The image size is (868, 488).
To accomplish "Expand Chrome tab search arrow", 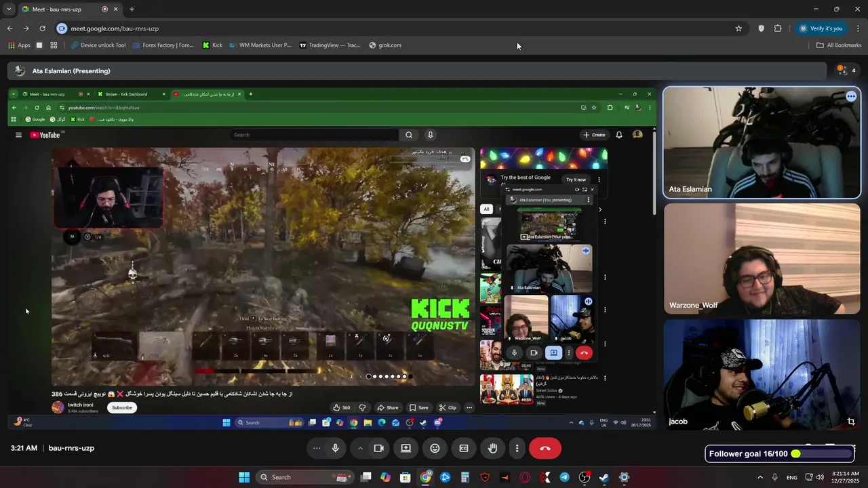I will tap(7, 9).
